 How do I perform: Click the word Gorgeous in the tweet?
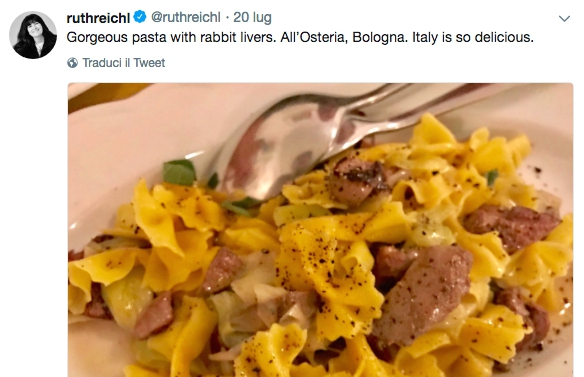(98, 38)
